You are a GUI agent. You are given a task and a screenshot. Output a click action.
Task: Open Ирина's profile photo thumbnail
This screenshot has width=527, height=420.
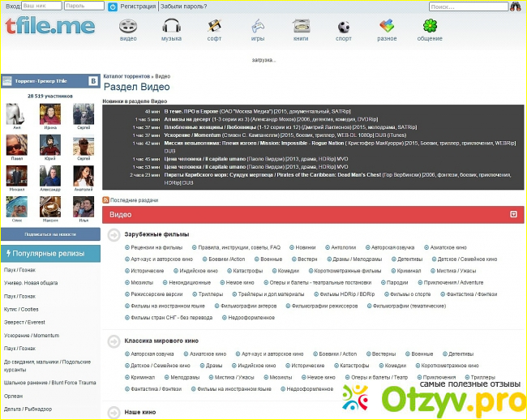50,114
